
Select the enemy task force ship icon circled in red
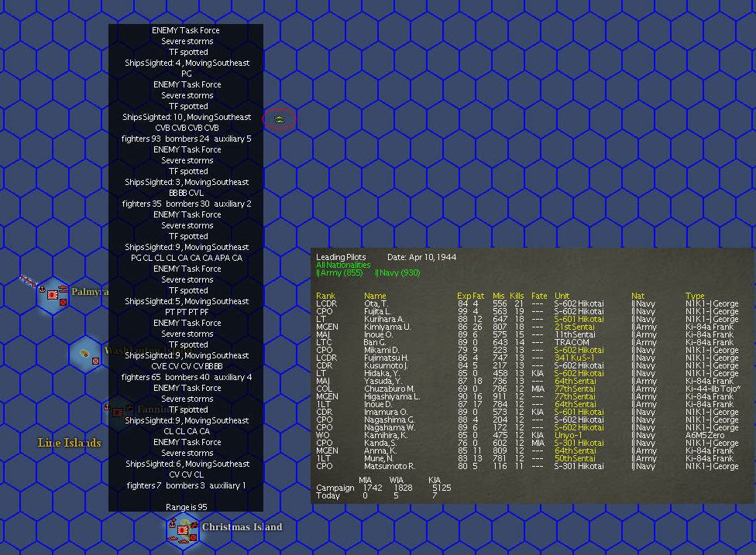click(x=279, y=119)
